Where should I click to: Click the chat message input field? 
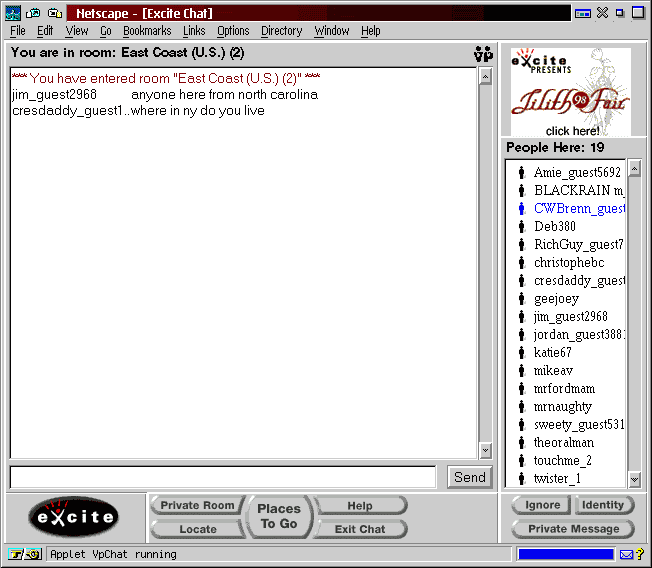pos(223,477)
